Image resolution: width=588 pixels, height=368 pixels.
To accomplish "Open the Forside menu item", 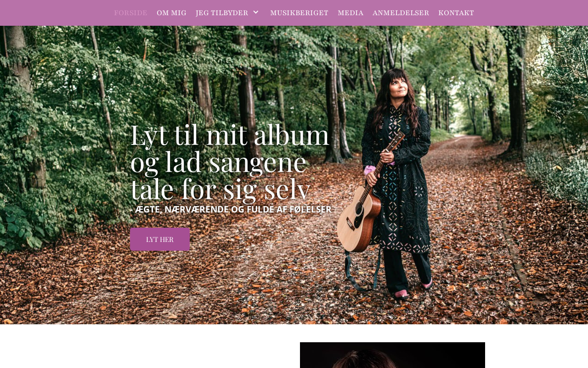I will click(130, 13).
